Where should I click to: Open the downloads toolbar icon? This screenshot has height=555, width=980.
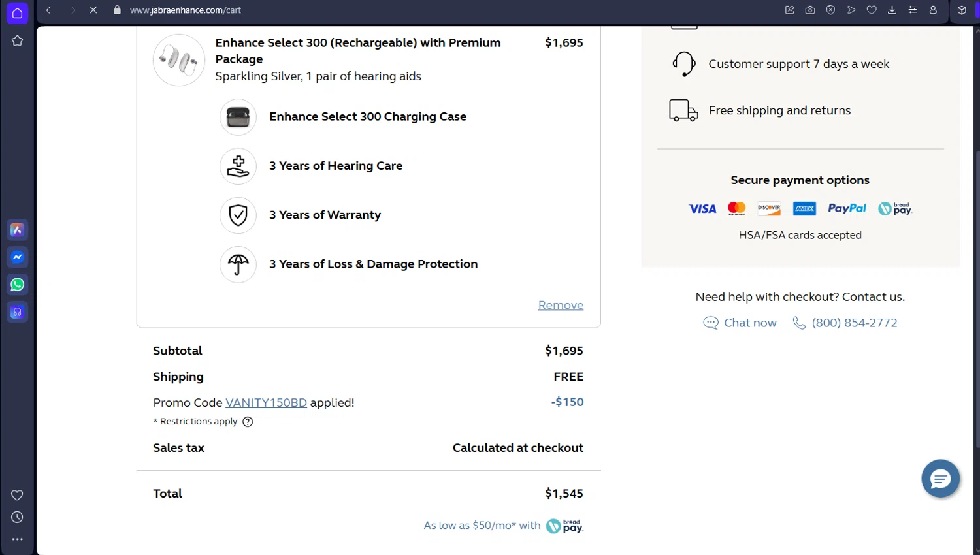[x=892, y=10]
